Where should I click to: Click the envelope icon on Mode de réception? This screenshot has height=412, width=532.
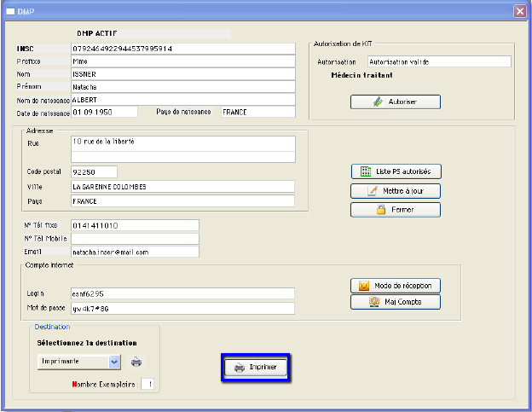364,286
